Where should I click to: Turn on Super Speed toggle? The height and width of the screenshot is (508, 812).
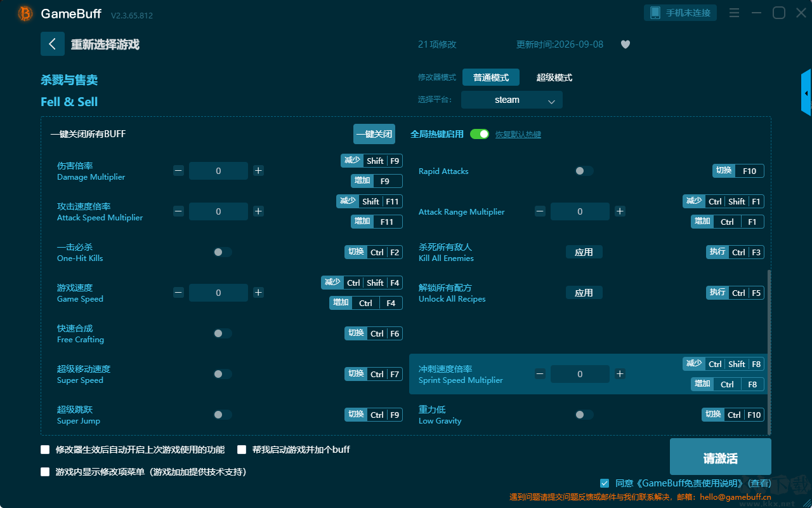[x=223, y=374]
